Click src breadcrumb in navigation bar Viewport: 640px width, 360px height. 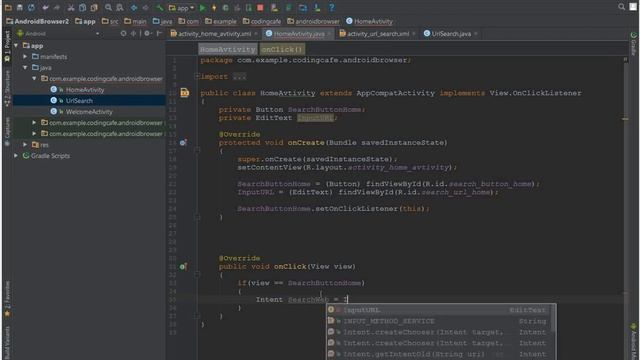click(110, 21)
